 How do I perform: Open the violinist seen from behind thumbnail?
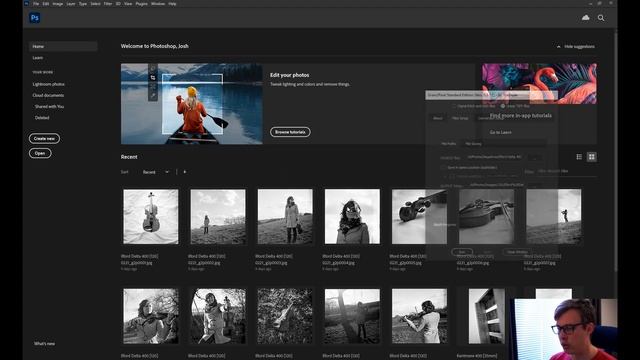(419, 316)
